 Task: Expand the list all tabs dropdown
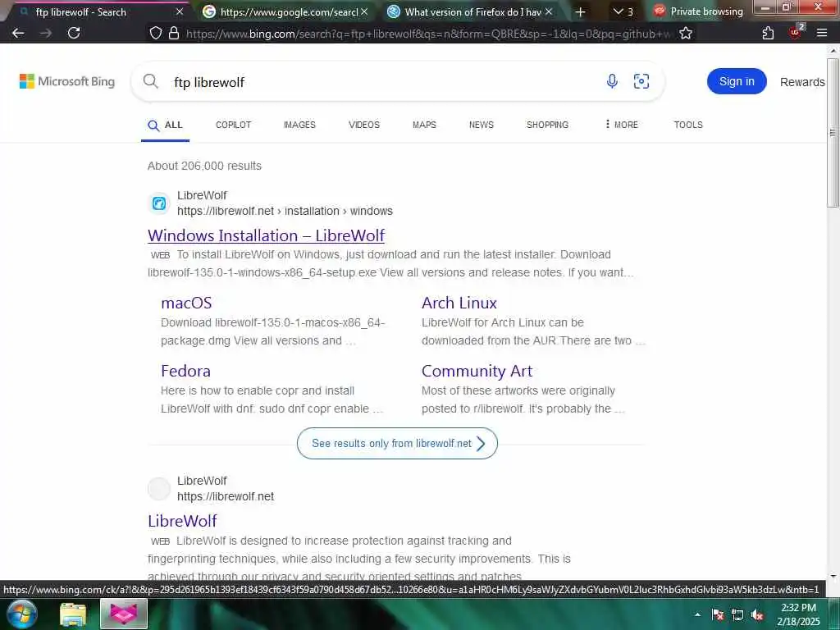coord(623,11)
